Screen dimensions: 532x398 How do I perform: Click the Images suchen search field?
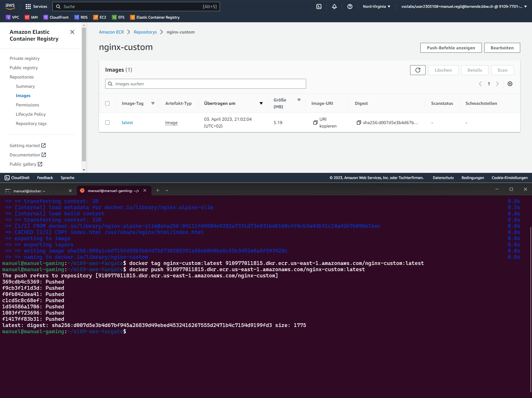tap(205, 84)
